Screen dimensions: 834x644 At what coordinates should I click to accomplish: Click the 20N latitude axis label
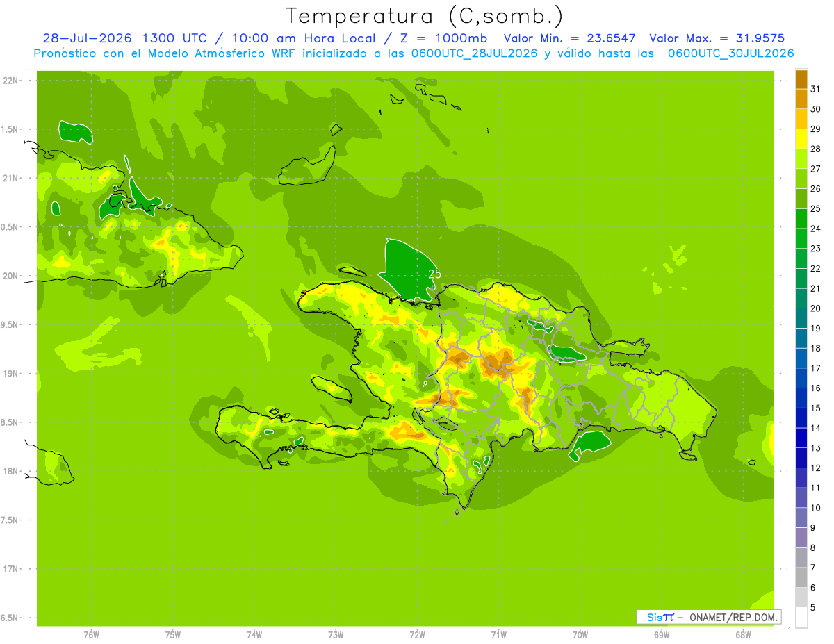click(x=10, y=276)
